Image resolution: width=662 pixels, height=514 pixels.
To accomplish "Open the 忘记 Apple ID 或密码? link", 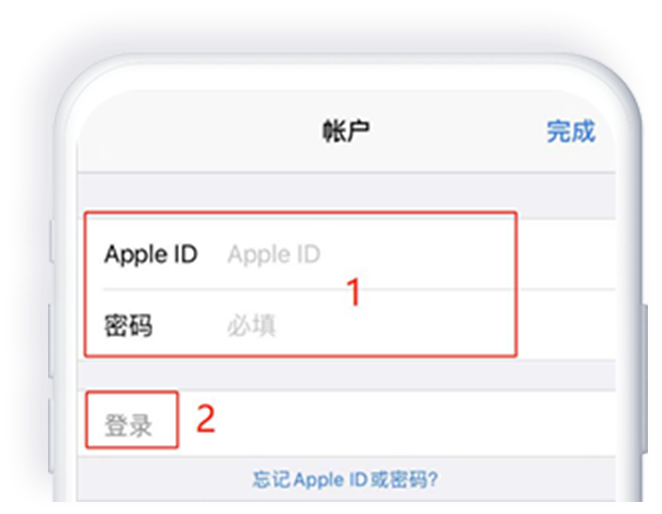I will coord(345,479).
